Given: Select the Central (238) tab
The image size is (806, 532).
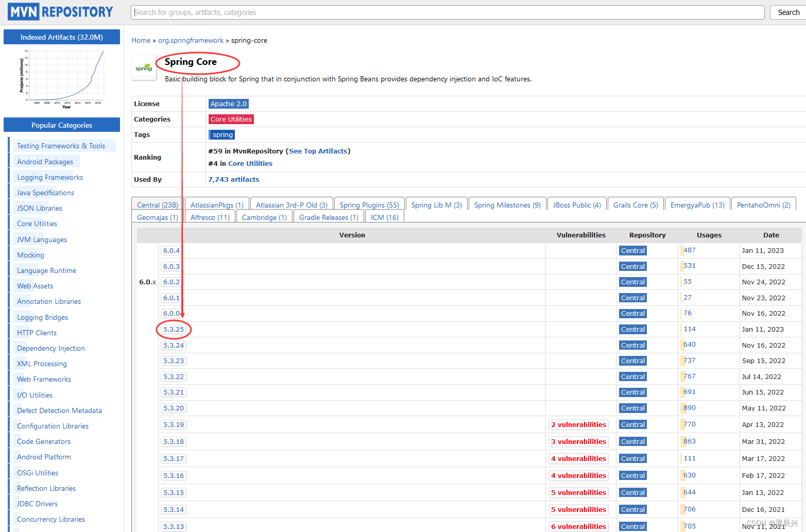Looking at the screenshot, I should pyautogui.click(x=157, y=204).
